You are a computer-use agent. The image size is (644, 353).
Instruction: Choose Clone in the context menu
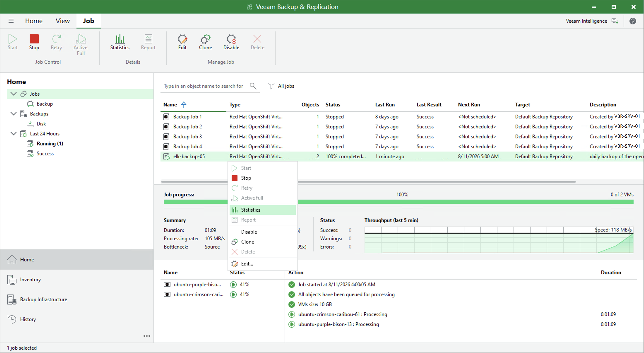[262, 242]
